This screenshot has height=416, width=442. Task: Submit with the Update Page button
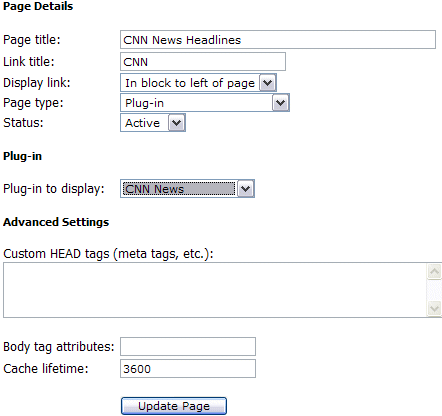pyautogui.click(x=174, y=406)
